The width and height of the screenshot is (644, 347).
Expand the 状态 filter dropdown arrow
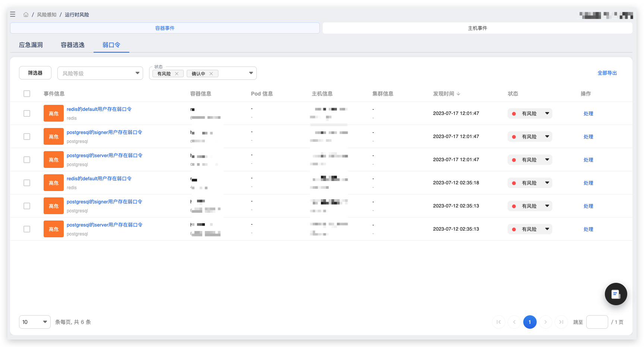[251, 73]
